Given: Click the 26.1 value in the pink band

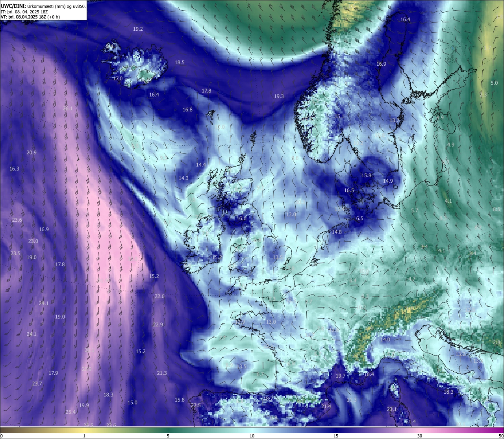Looking at the screenshot, I should 67,109.
